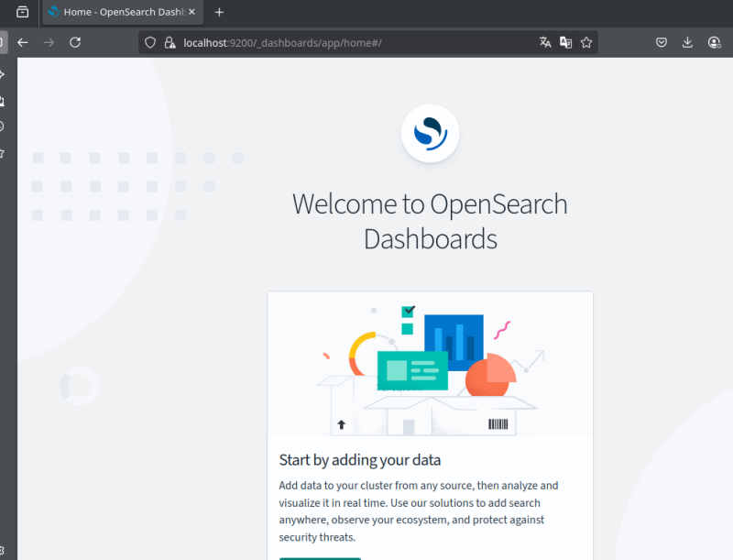Click the 'Add data to your cluster' description text

point(419,511)
